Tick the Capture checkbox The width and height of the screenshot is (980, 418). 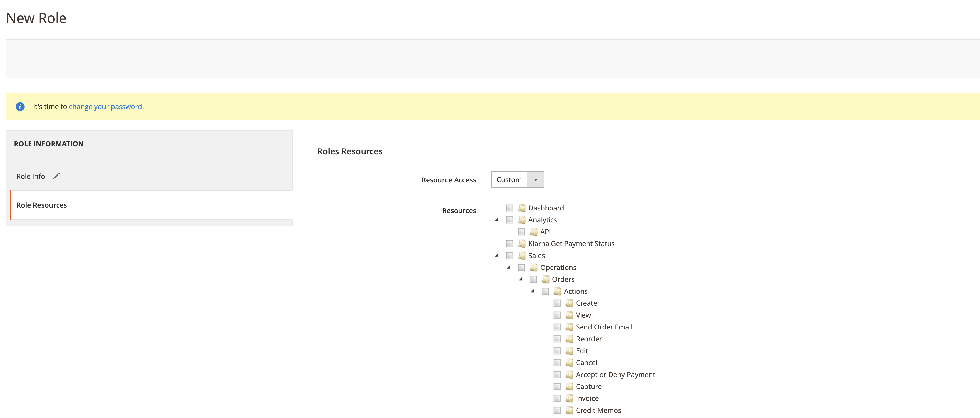pyautogui.click(x=557, y=387)
